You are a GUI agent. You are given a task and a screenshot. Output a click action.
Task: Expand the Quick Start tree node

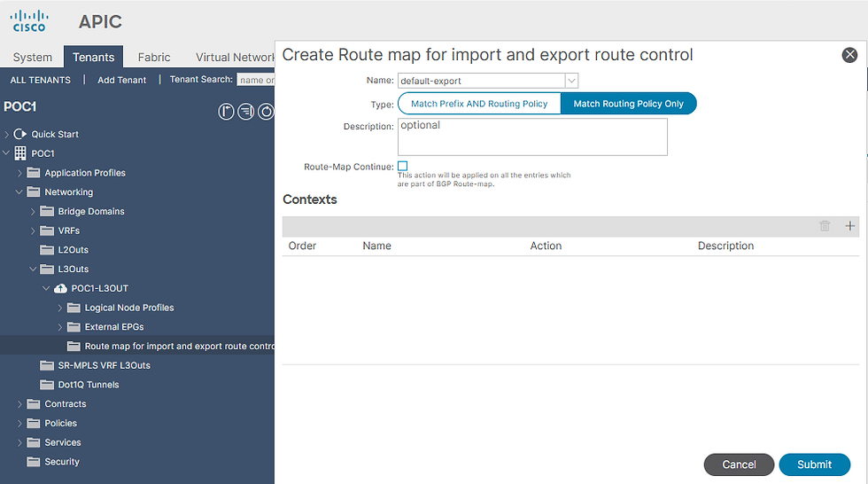7,134
